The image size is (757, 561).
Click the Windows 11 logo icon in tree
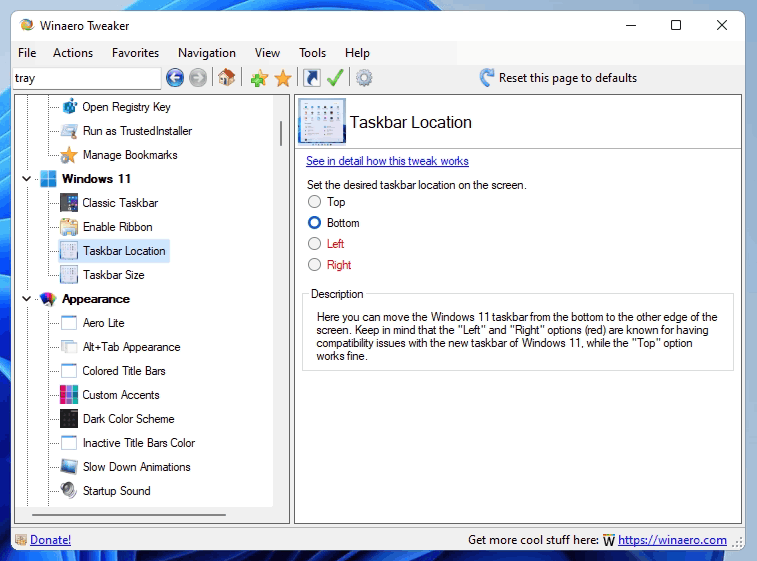click(x=48, y=179)
